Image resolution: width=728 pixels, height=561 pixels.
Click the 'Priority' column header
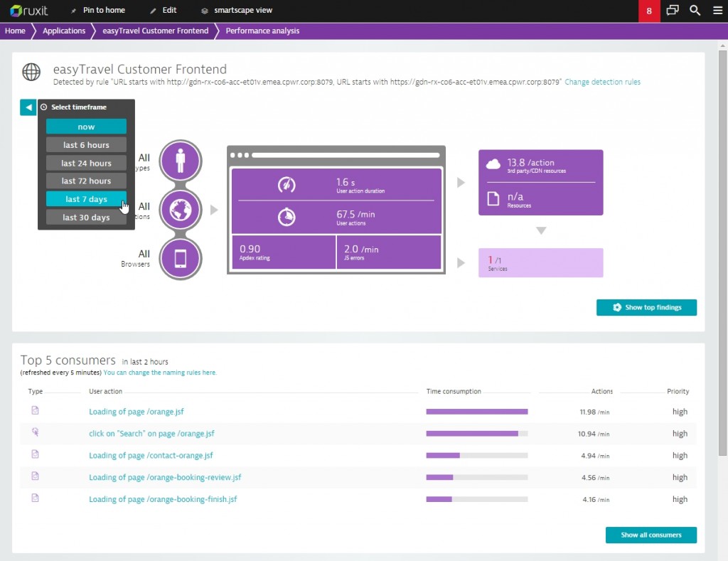click(678, 392)
